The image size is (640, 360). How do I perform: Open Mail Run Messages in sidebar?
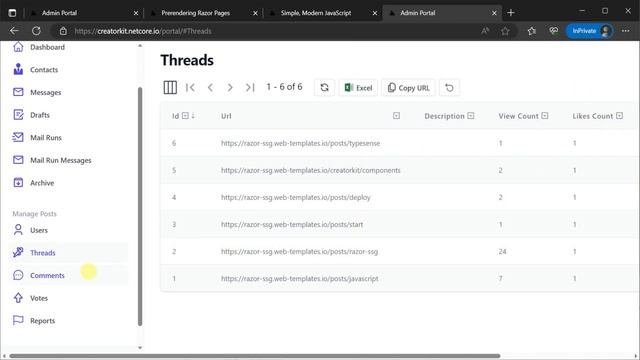tap(60, 160)
